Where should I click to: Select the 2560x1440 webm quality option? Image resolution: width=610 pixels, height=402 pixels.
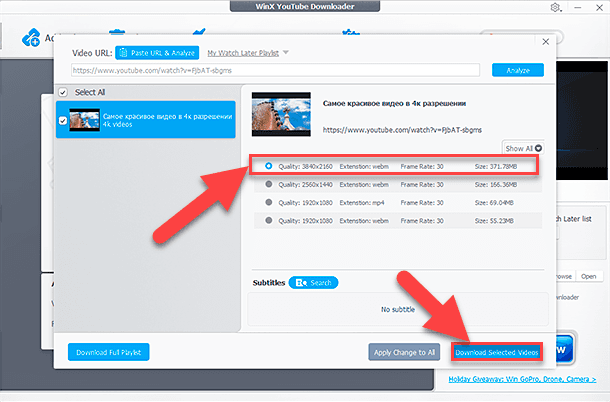(x=268, y=184)
